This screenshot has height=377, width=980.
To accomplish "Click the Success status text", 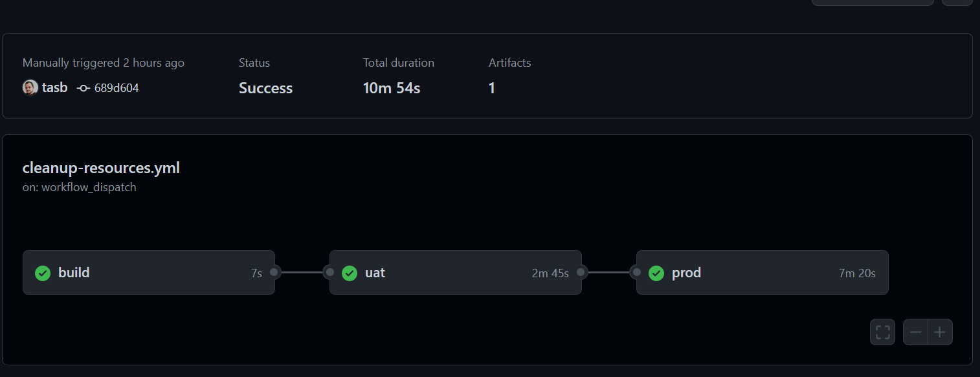I will (x=265, y=87).
